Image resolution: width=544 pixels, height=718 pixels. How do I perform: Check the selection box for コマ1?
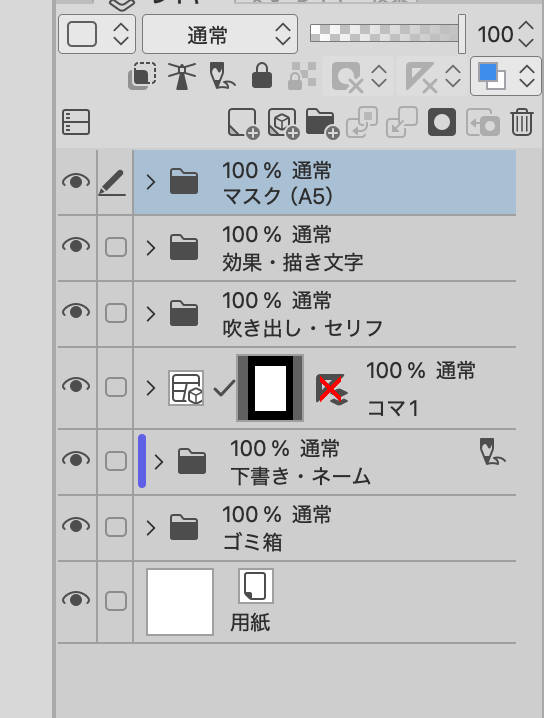click(x=116, y=387)
